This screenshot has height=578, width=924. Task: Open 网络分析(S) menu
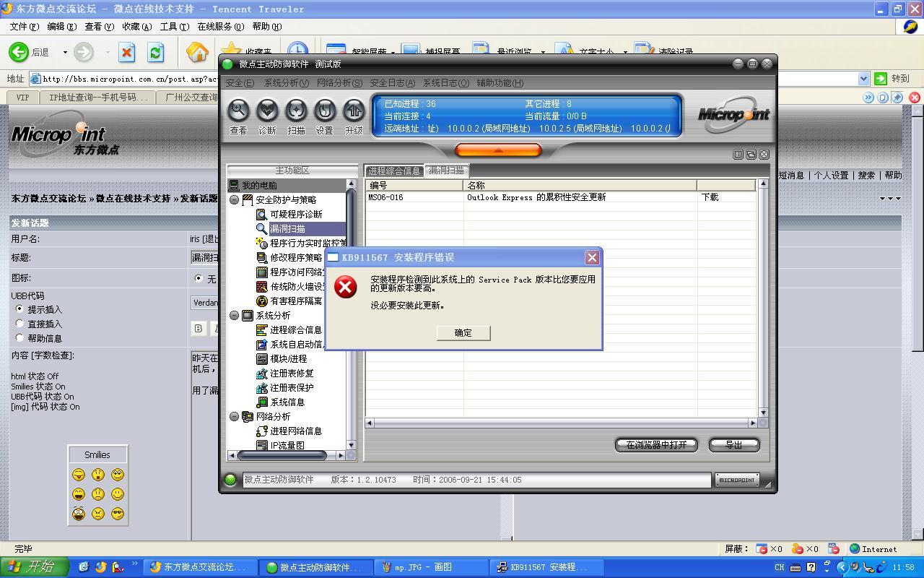[x=339, y=83]
